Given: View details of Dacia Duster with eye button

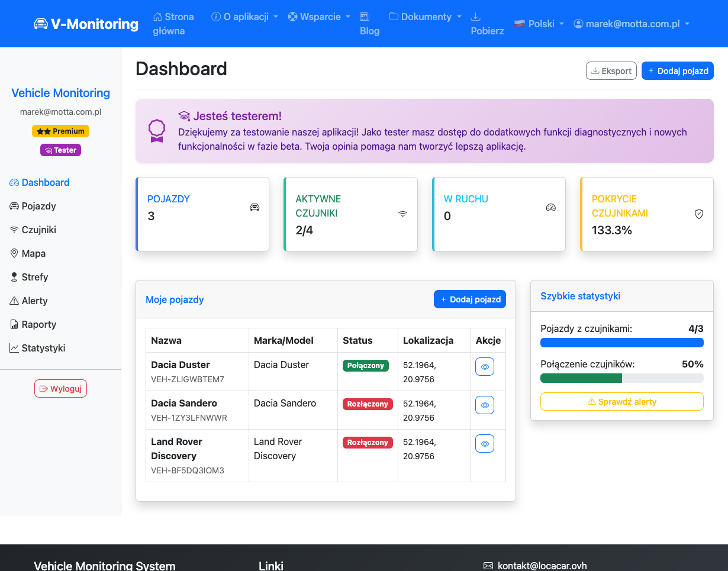Looking at the screenshot, I should pyautogui.click(x=485, y=367).
